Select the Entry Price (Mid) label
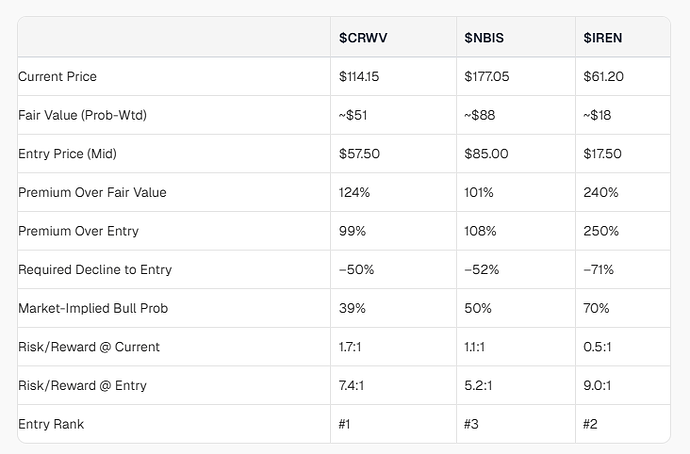690x454 pixels. click(67, 154)
